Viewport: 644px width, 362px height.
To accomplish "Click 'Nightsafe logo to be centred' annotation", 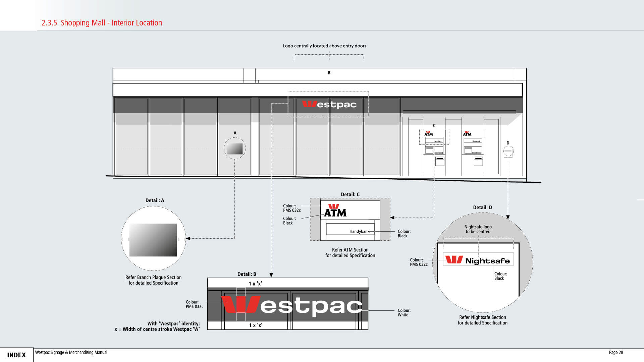I will (x=478, y=229).
